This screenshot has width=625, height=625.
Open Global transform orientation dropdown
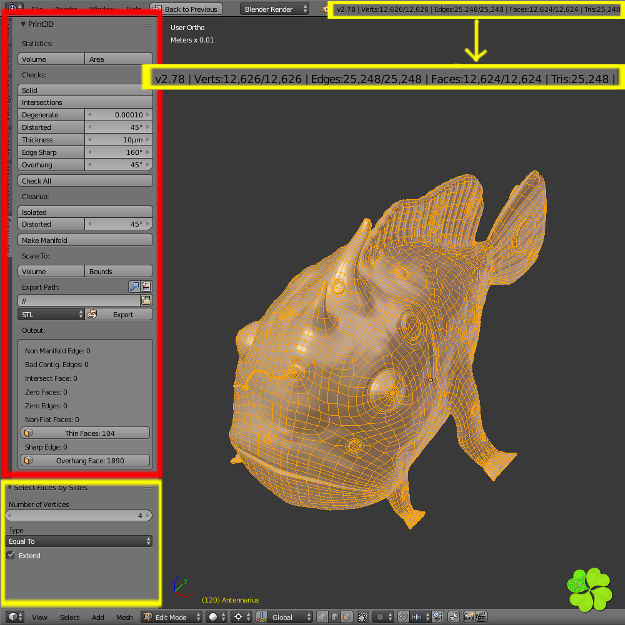(x=290, y=617)
